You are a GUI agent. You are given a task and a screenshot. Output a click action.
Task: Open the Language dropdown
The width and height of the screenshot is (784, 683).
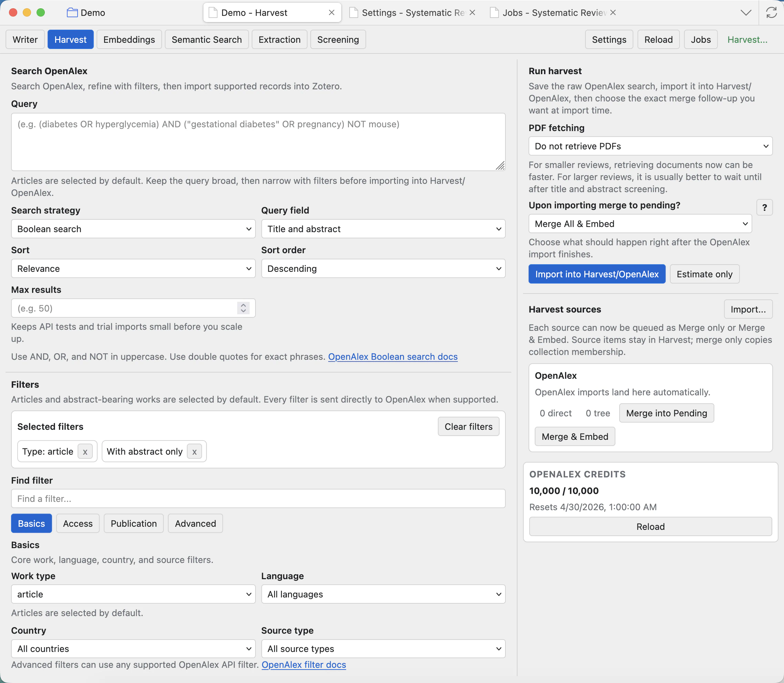(x=383, y=594)
